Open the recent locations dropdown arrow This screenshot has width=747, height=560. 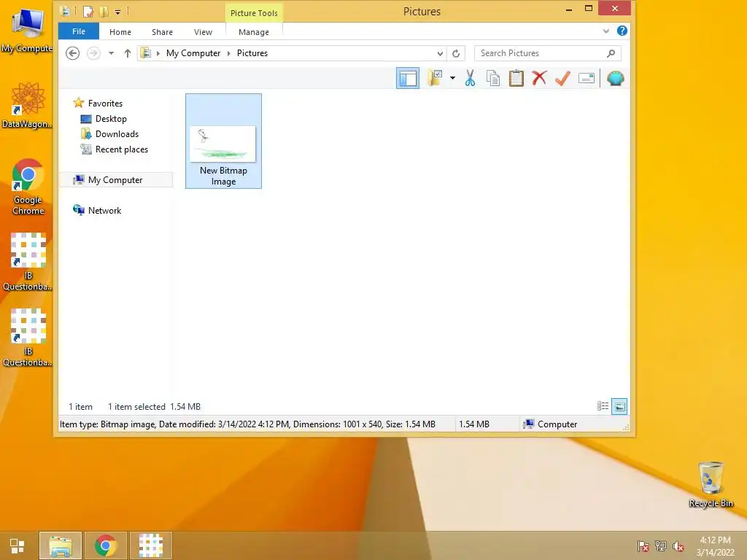coord(111,52)
